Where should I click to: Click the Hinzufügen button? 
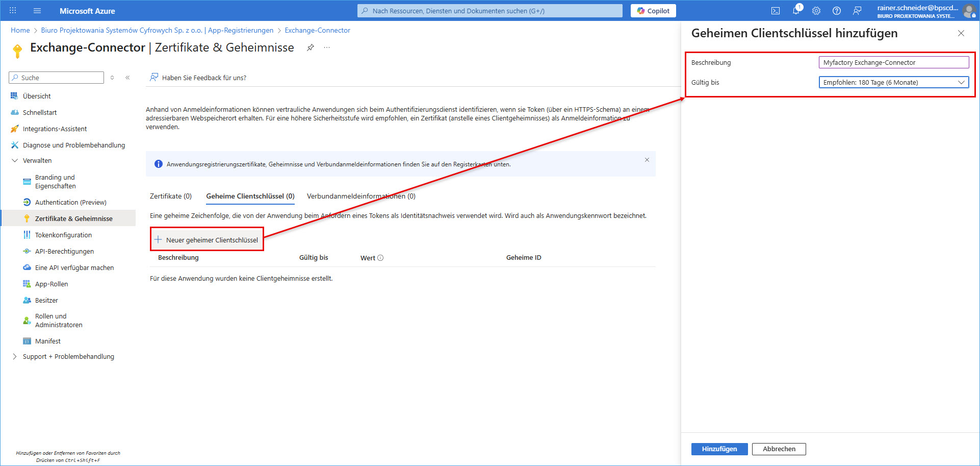[719, 449]
